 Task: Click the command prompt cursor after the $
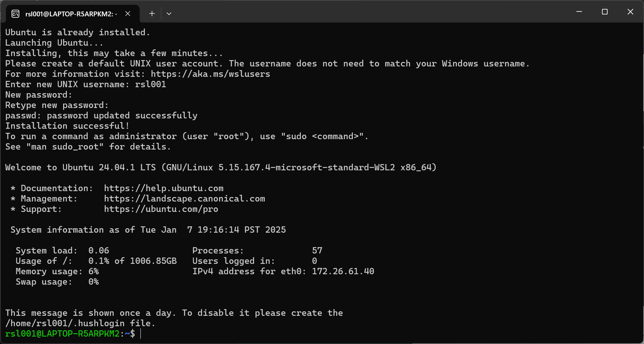coord(141,334)
